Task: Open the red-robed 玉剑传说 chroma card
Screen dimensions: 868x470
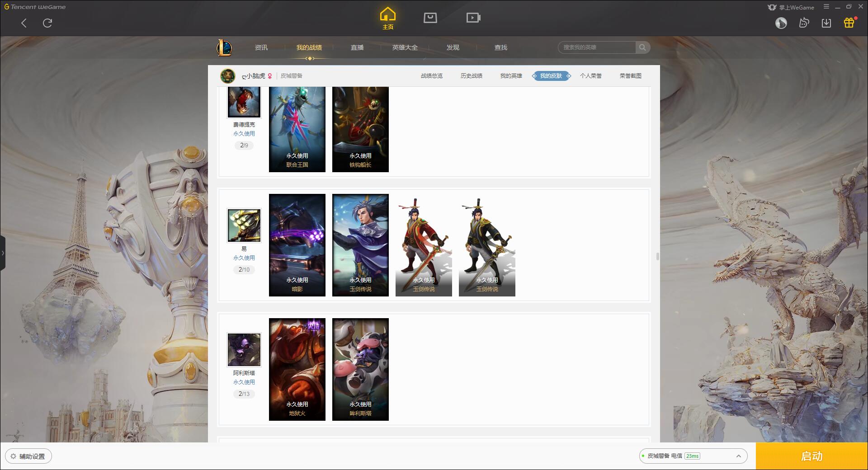Action: coord(424,245)
